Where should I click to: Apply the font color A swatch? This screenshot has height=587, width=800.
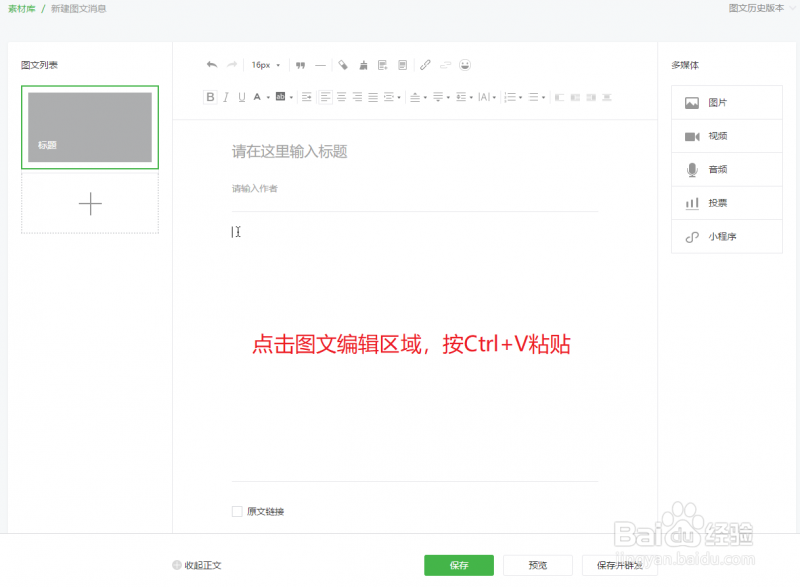tap(257, 97)
